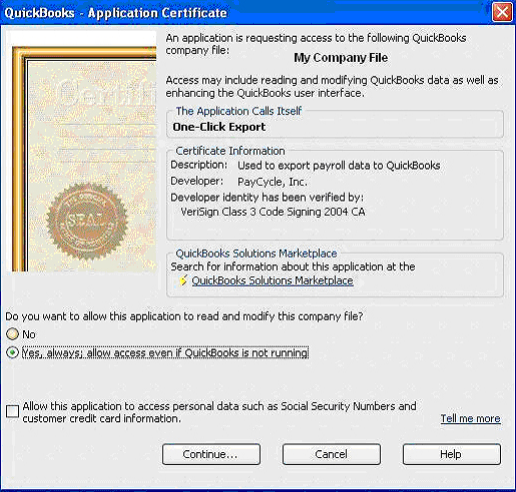Click the Tell me more link
This screenshot has height=492, width=516.
click(470, 418)
